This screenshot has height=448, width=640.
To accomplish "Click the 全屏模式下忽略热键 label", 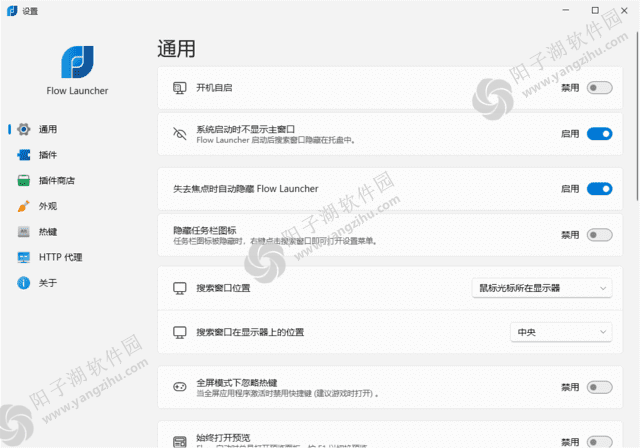I will 237,382.
